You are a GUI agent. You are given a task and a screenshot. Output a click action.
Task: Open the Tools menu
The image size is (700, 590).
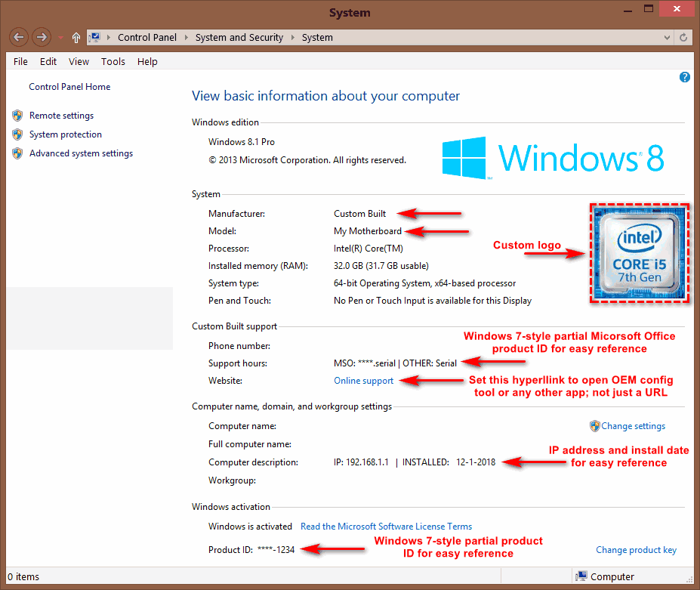113,61
